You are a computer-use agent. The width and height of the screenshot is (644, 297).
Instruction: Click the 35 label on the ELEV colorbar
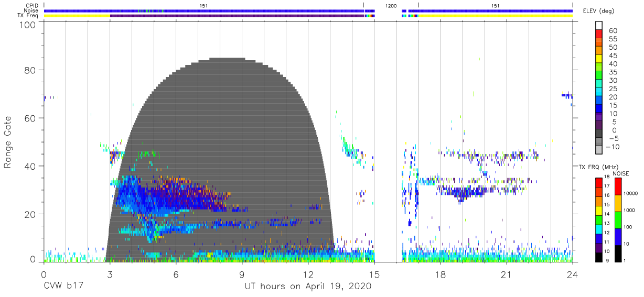click(613, 72)
